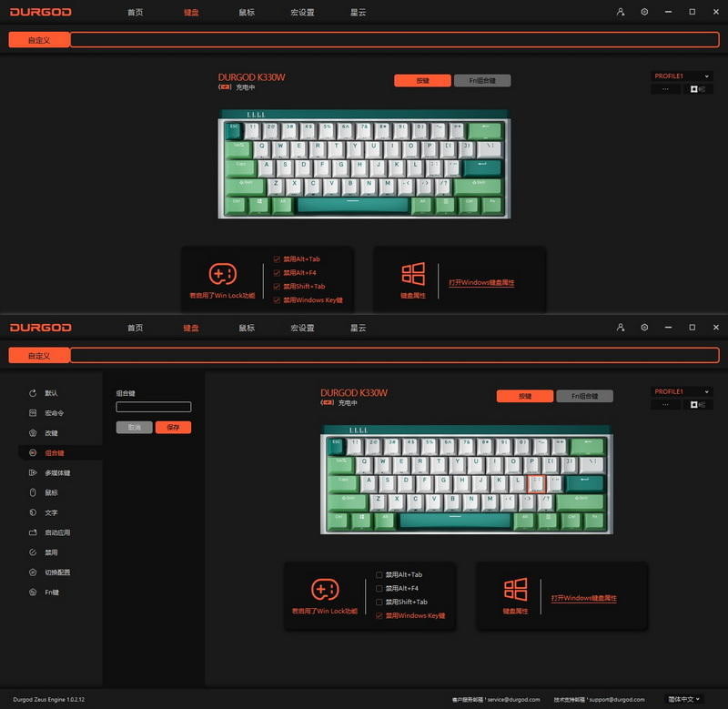
Task: Select 默认 default icon in lower sidebar
Action: pos(33,393)
